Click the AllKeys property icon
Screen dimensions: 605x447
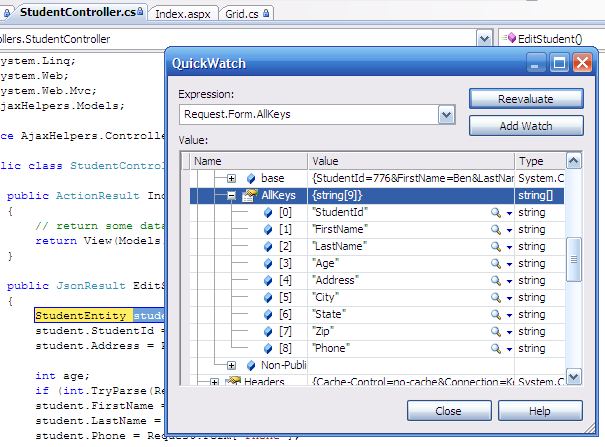[250, 196]
